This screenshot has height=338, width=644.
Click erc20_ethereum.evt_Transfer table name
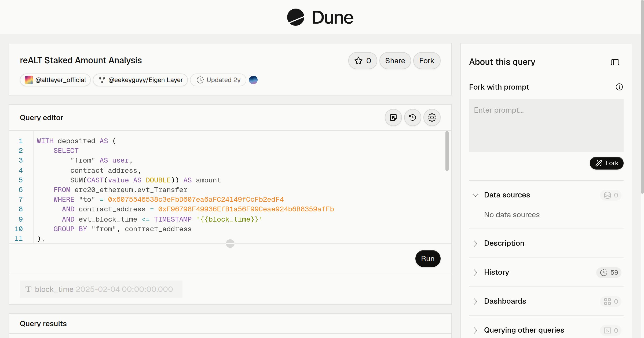tap(131, 190)
